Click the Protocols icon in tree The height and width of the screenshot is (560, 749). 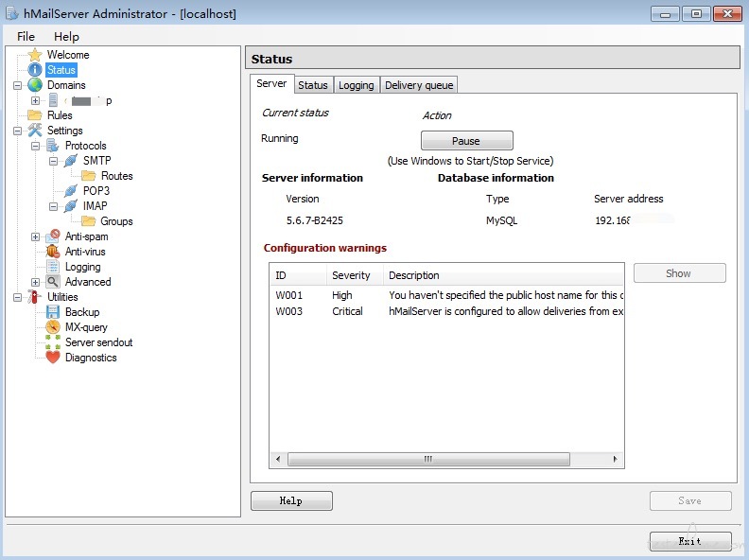[x=53, y=146]
